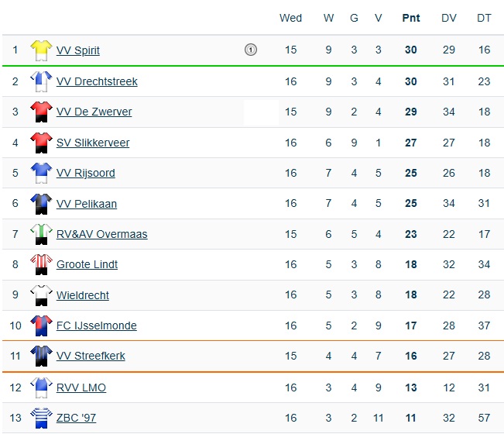Open the SV Slikkerveer team page
504x434 pixels.
[93, 143]
